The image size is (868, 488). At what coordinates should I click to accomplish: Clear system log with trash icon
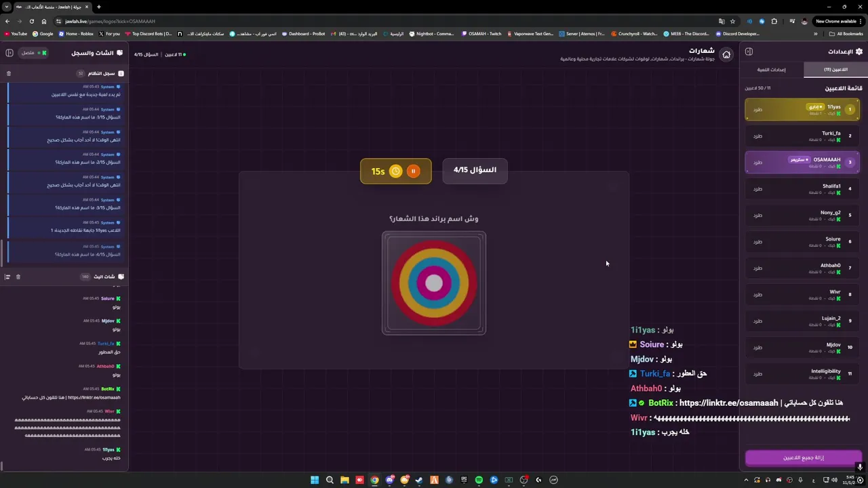(x=9, y=73)
